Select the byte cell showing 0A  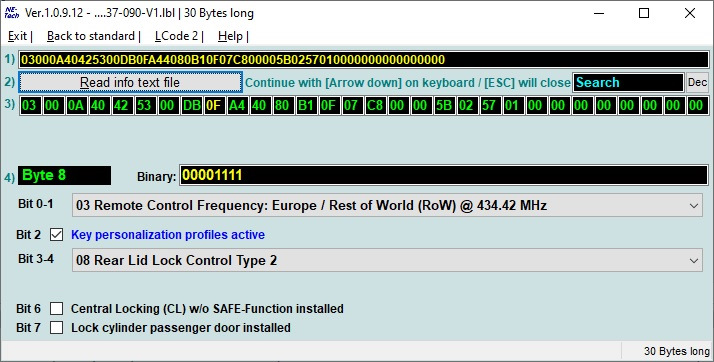(x=76, y=105)
